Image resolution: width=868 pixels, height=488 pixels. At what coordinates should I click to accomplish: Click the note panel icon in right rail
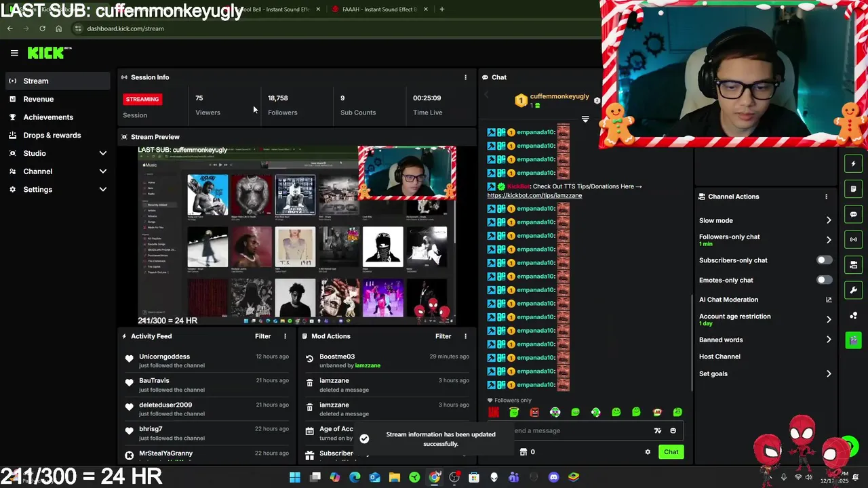[854, 188]
